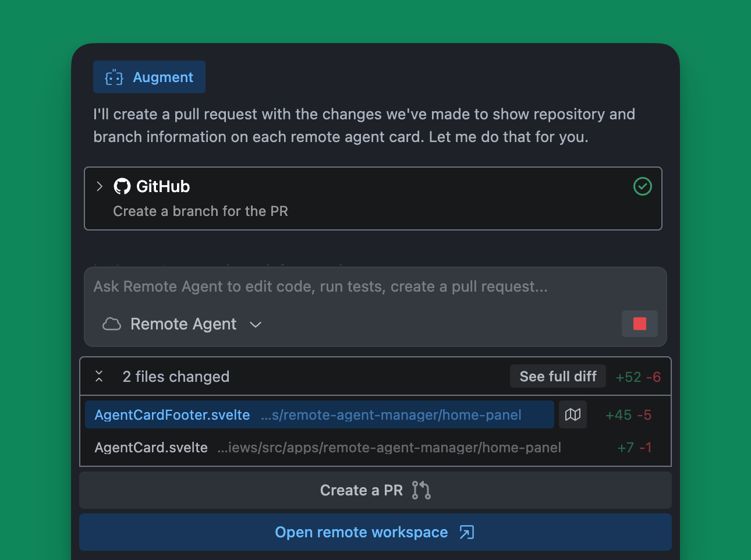The height and width of the screenshot is (560, 751).
Task: Open the diff map view for AgentCardFooter.svelte
Action: click(x=573, y=414)
